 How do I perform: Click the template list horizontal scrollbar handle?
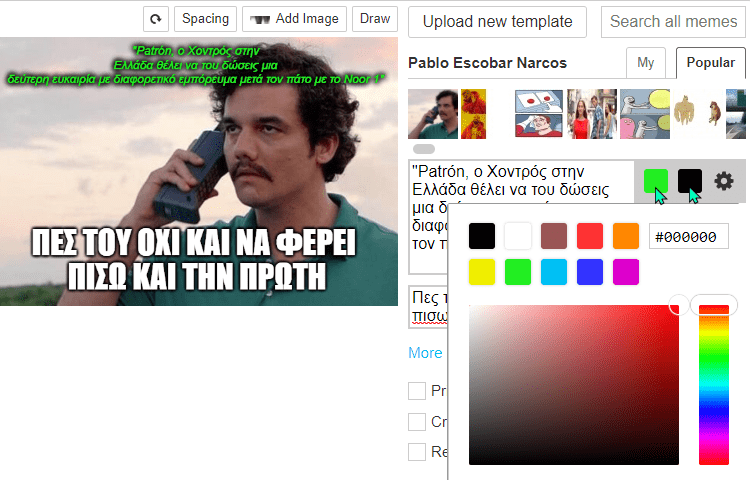[x=424, y=149]
